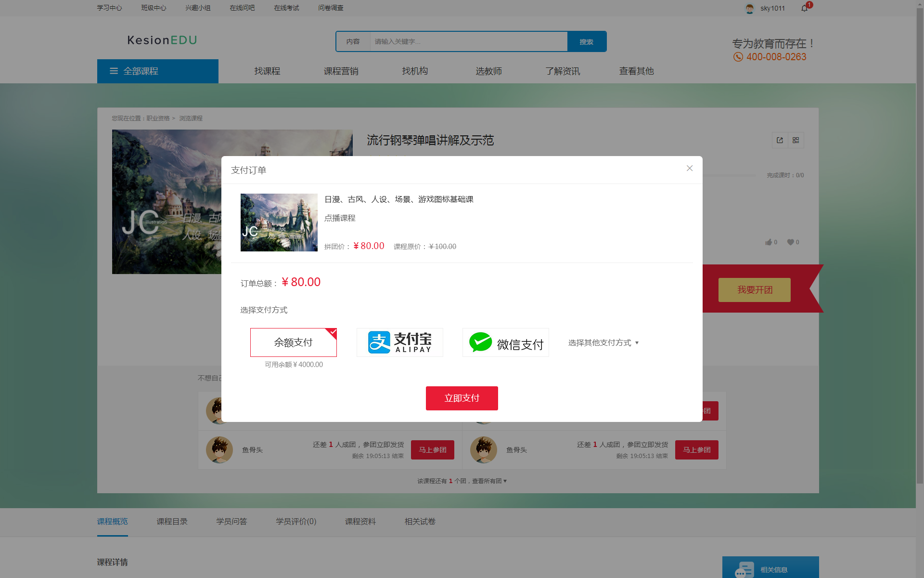Image resolution: width=924 pixels, height=578 pixels.
Task: Expand 选择其他支付方式 dropdown
Action: [x=603, y=342]
